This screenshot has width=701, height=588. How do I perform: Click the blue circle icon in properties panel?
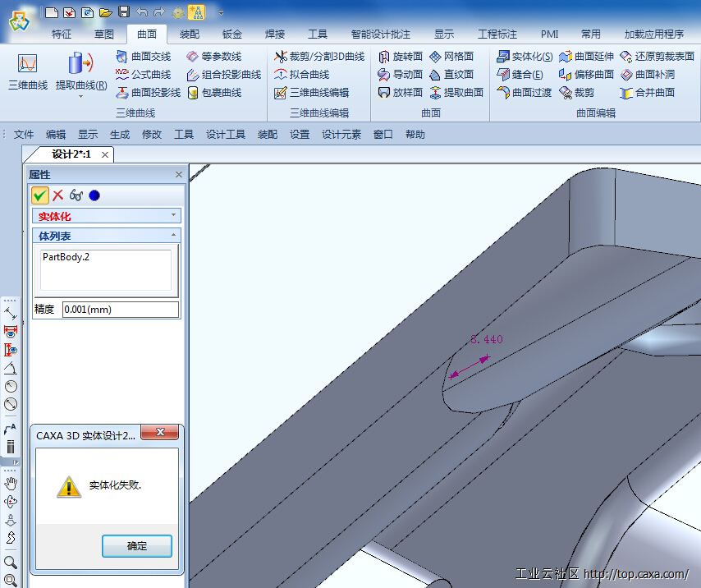point(94,195)
